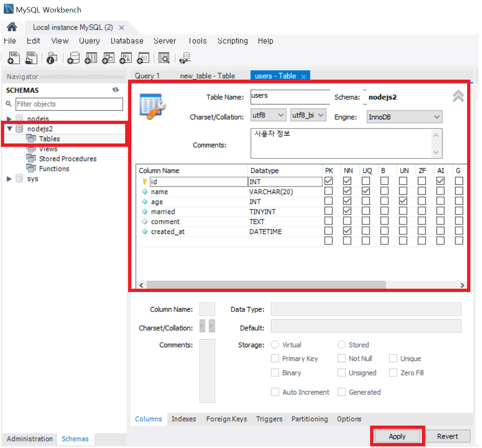Switch to the Administration tab
The width and height of the screenshot is (482, 448).
(30, 439)
